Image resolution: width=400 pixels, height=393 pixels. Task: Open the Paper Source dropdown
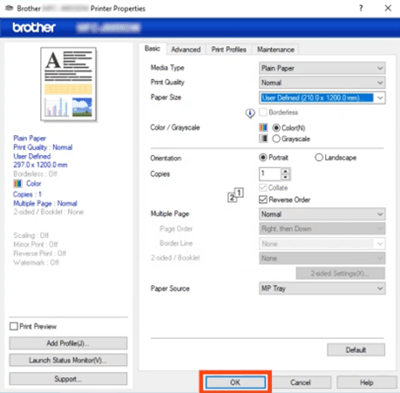click(322, 288)
